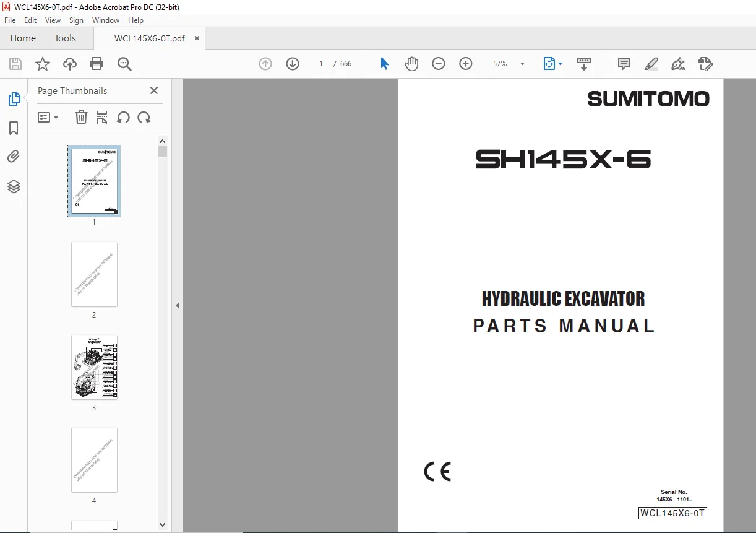Open the Window menu
This screenshot has width=756, height=533.
[106, 20]
